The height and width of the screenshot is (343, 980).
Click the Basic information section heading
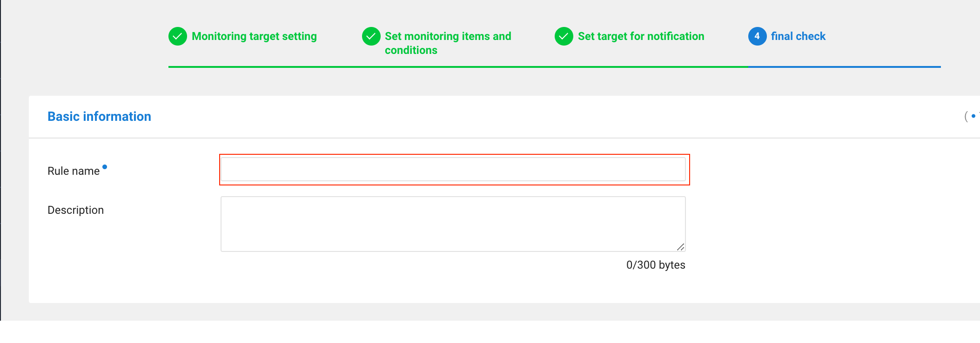pos(99,117)
